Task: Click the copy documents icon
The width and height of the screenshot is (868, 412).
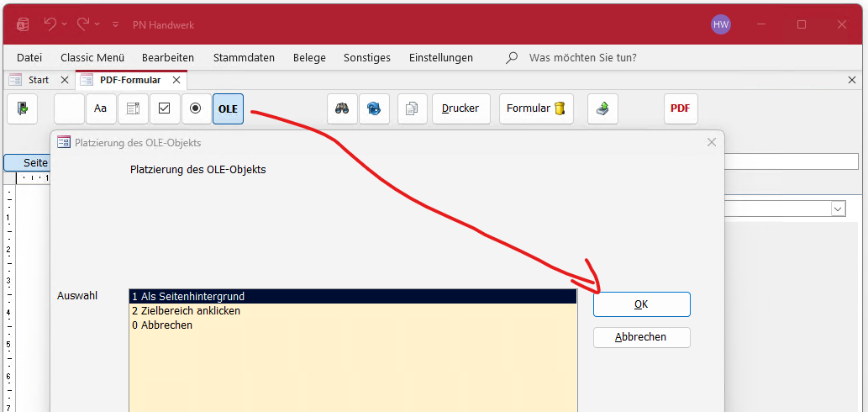Action: pyautogui.click(x=413, y=108)
